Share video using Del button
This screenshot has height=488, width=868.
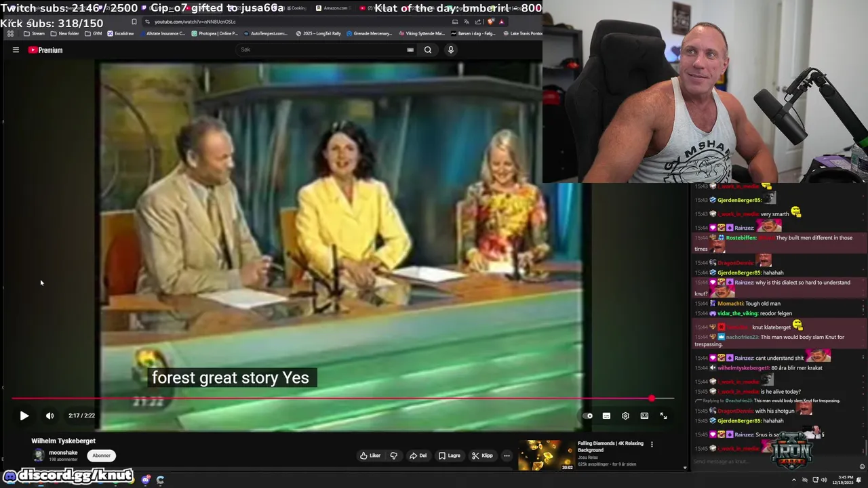[x=418, y=455]
